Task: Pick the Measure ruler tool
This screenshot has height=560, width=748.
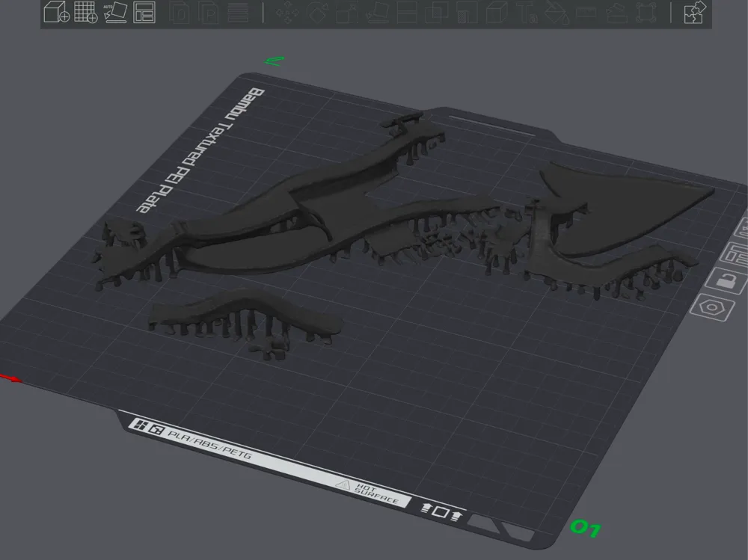Action: point(586,12)
